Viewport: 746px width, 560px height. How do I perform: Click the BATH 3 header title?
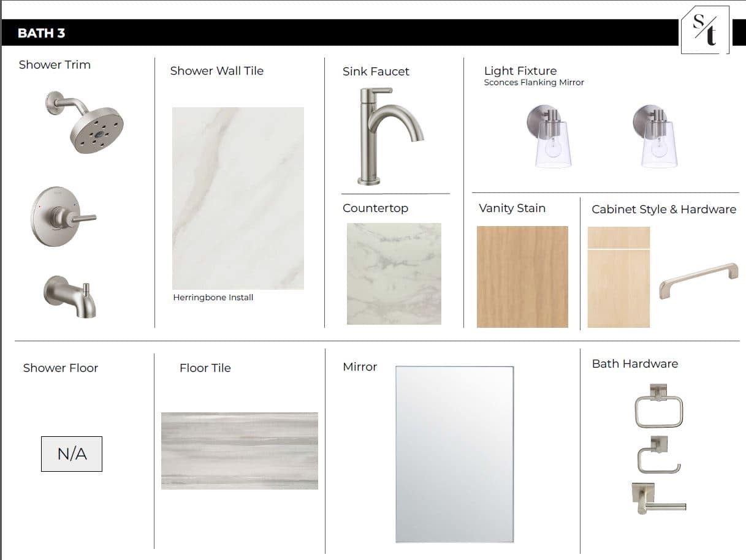41,33
